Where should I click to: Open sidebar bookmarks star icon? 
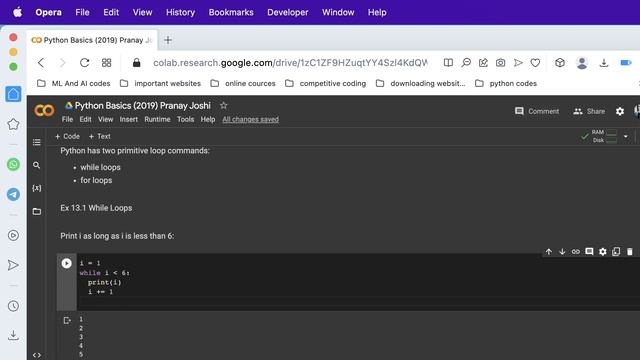coord(13,124)
